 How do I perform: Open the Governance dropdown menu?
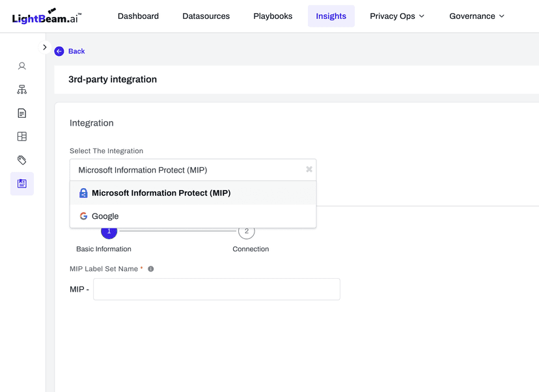tap(477, 16)
